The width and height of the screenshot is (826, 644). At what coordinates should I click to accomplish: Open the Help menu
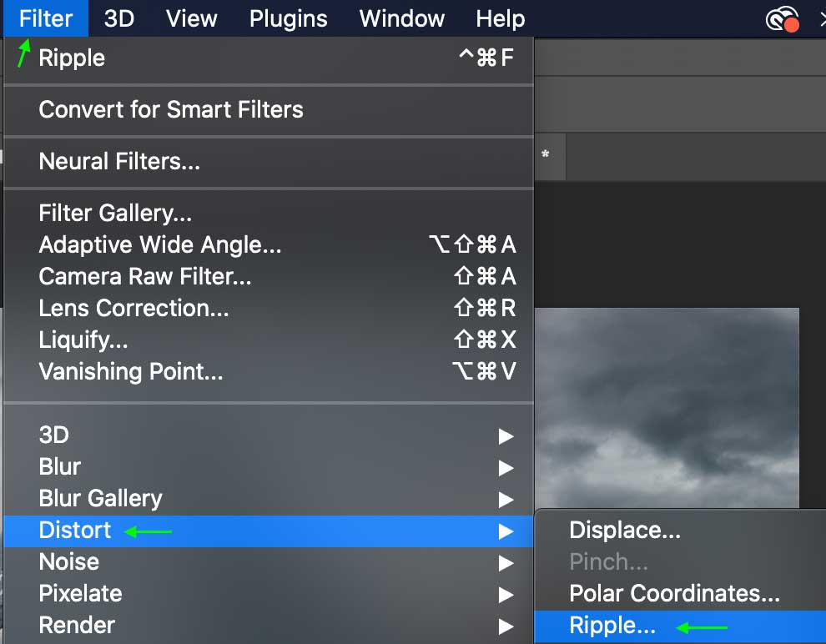501,19
